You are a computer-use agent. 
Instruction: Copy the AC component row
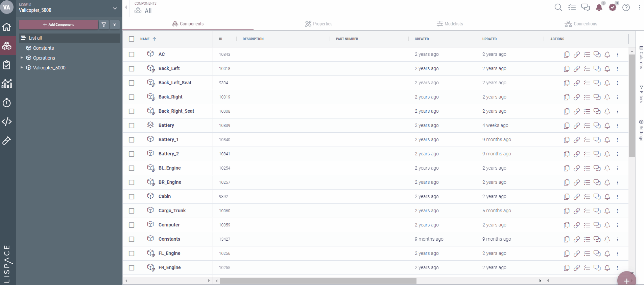tap(567, 54)
